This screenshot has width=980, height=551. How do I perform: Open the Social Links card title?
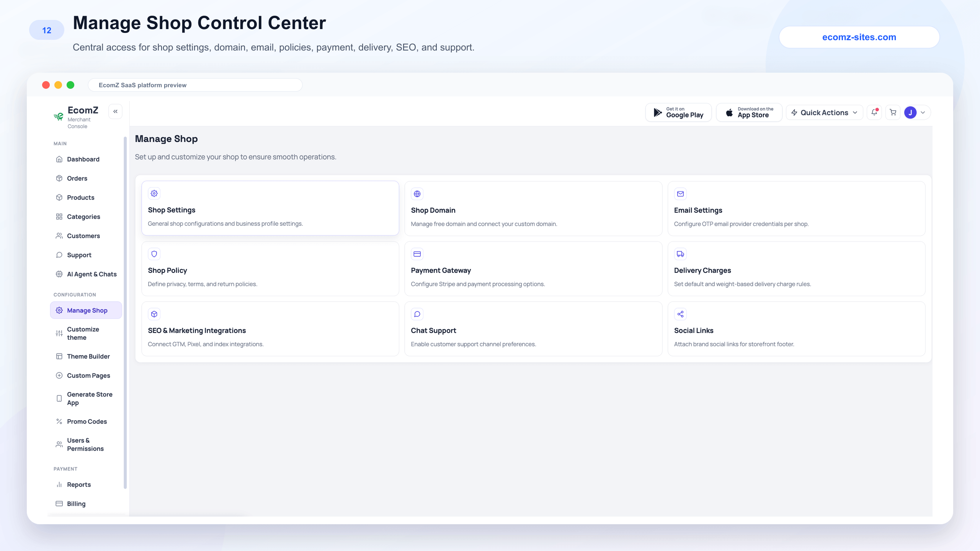694,331
